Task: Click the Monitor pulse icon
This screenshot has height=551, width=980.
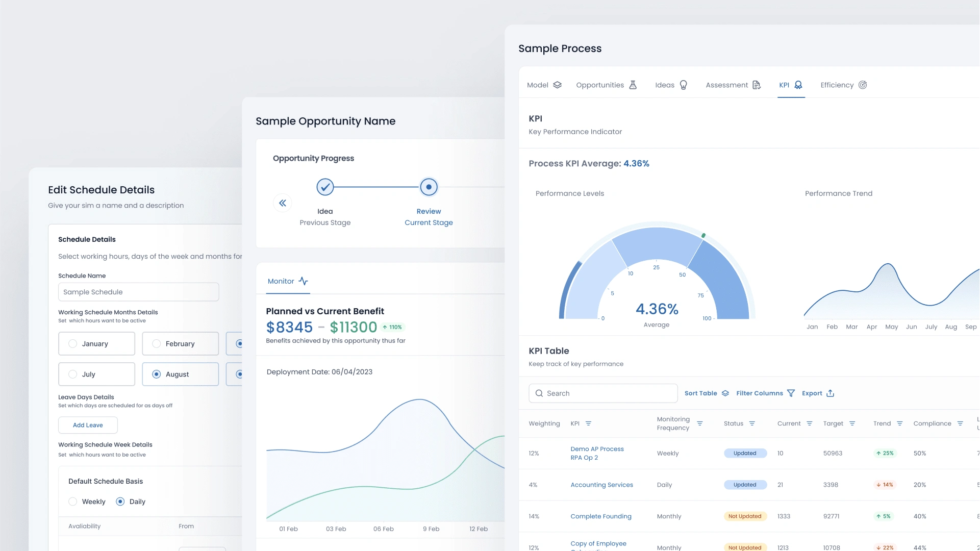Action: tap(303, 281)
